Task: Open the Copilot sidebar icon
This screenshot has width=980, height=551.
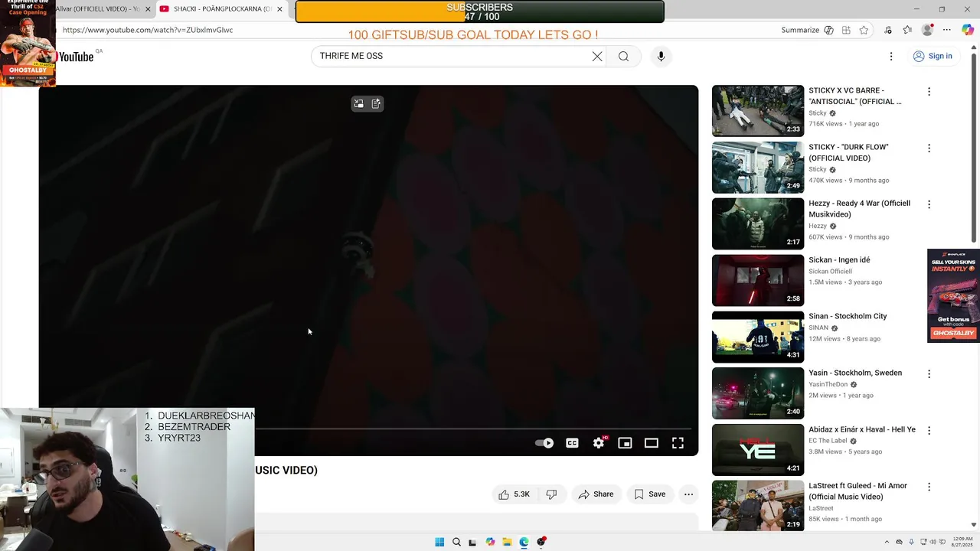Action: pyautogui.click(x=969, y=30)
